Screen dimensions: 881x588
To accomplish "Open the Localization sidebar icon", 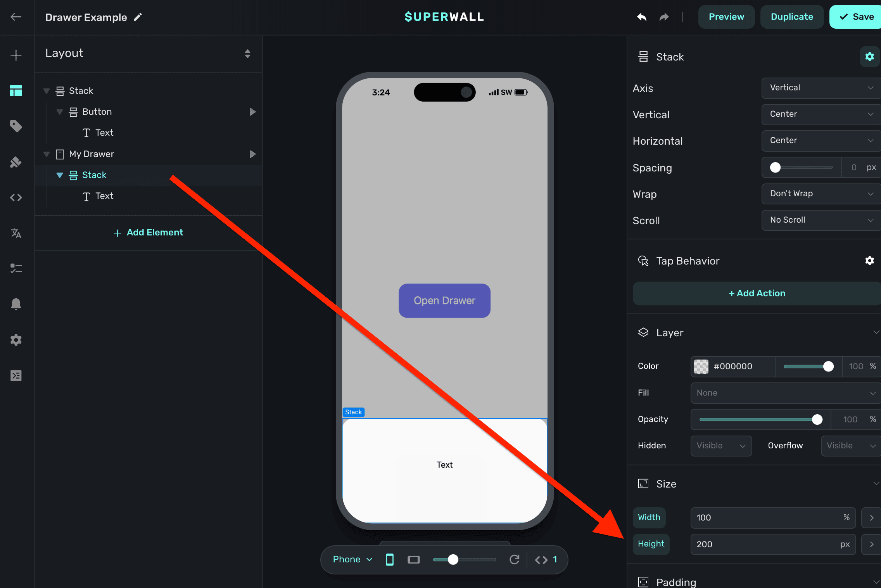I will click(x=16, y=233).
